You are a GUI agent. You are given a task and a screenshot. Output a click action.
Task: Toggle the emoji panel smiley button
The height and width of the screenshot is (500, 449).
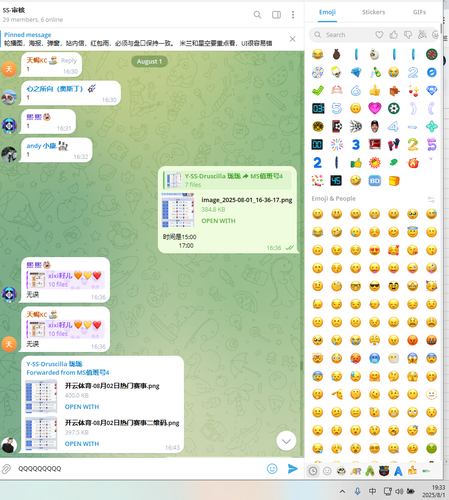pyautogui.click(x=272, y=469)
